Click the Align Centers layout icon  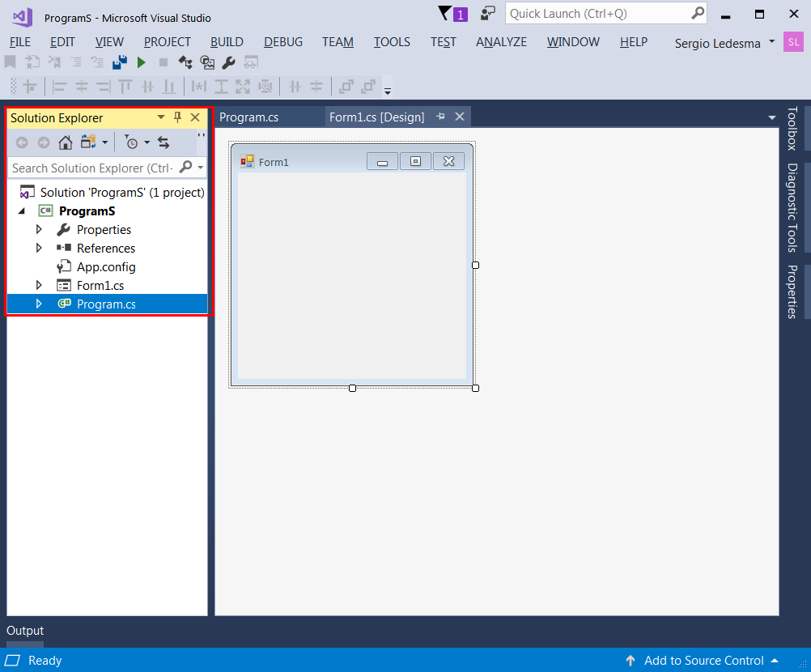point(81,87)
